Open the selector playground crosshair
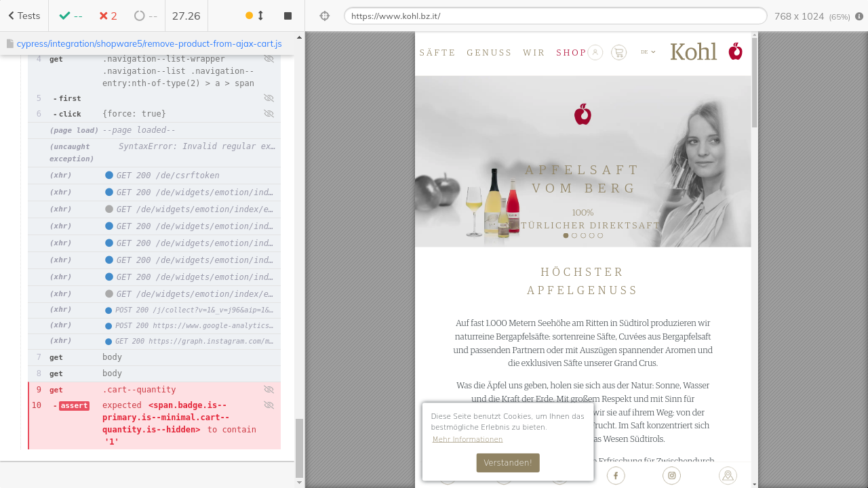 [324, 16]
